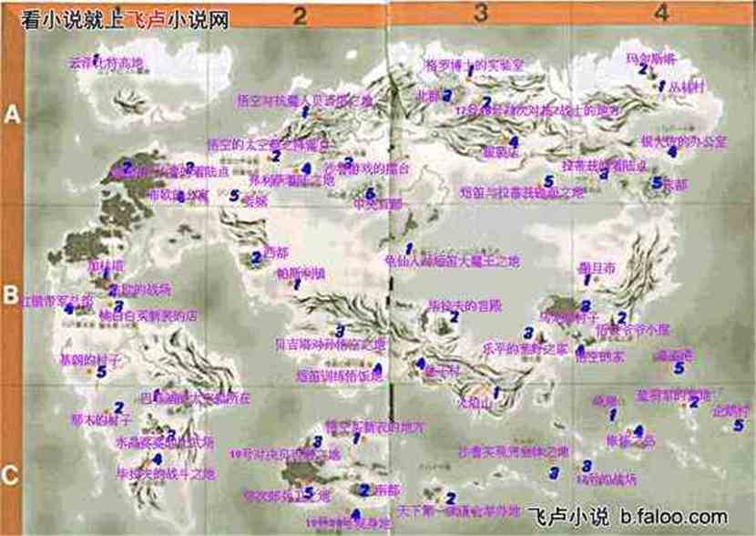This screenshot has height=536, width=756.
Task: Click the number 5 marker beside '东都'
Action: click(x=657, y=182)
